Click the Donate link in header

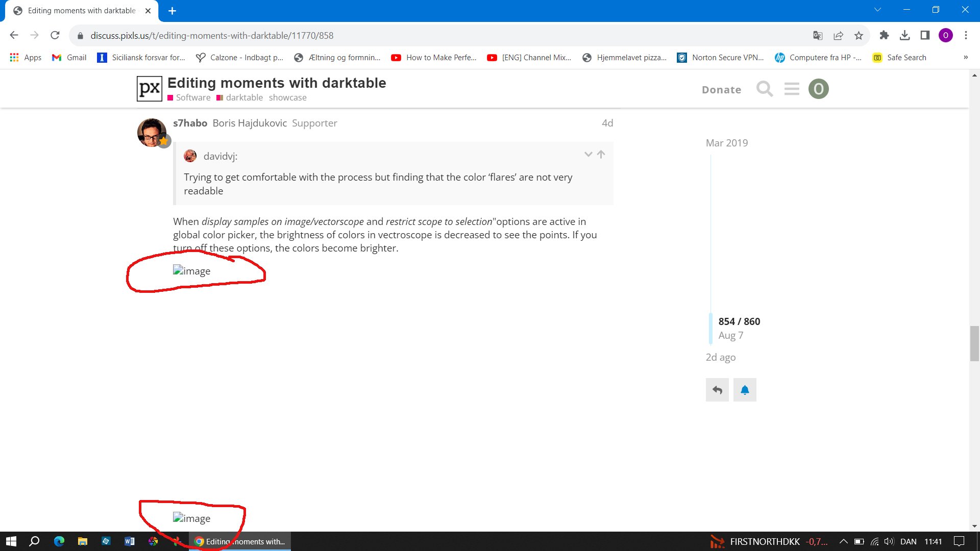(x=721, y=90)
